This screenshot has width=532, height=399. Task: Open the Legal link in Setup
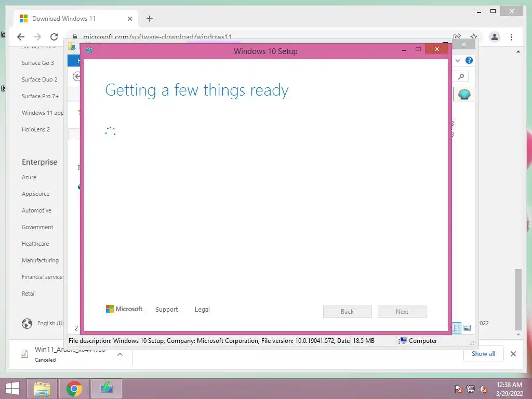click(202, 310)
